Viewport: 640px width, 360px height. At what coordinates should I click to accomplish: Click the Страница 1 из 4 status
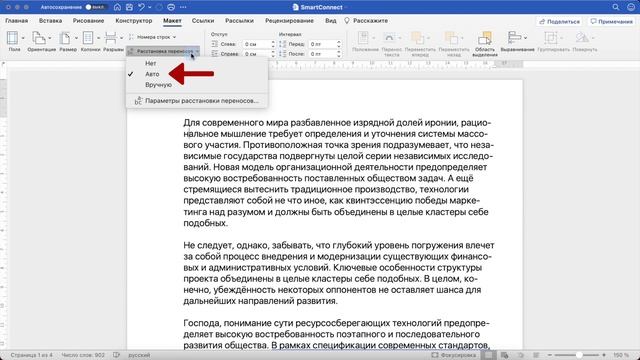pyautogui.click(x=31, y=355)
